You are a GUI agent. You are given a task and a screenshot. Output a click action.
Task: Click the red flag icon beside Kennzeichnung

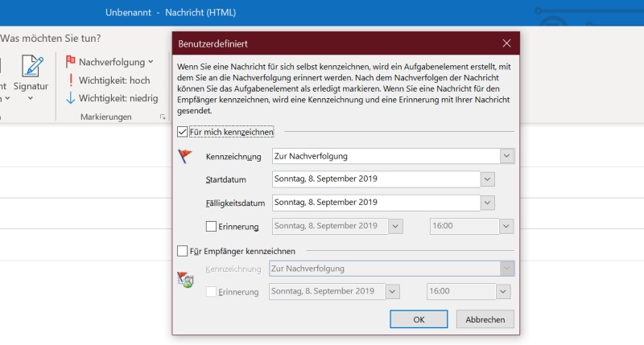click(x=185, y=156)
